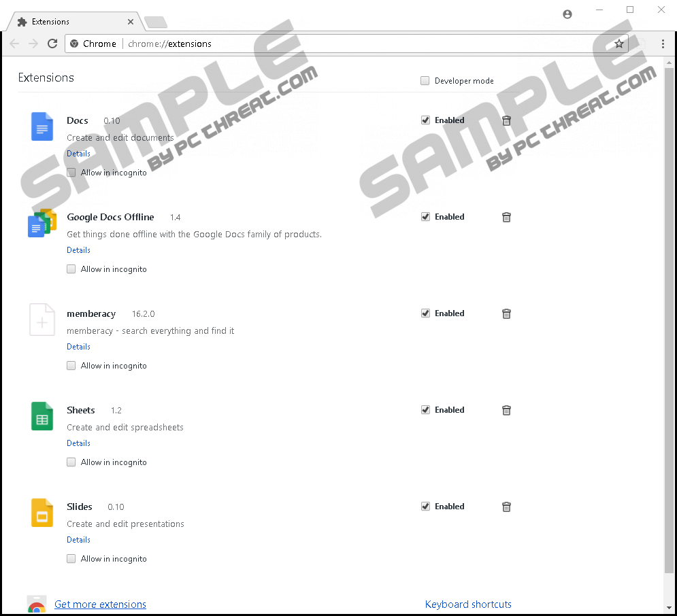Click the browser forward arrow
The height and width of the screenshot is (616, 677).
tap(33, 44)
